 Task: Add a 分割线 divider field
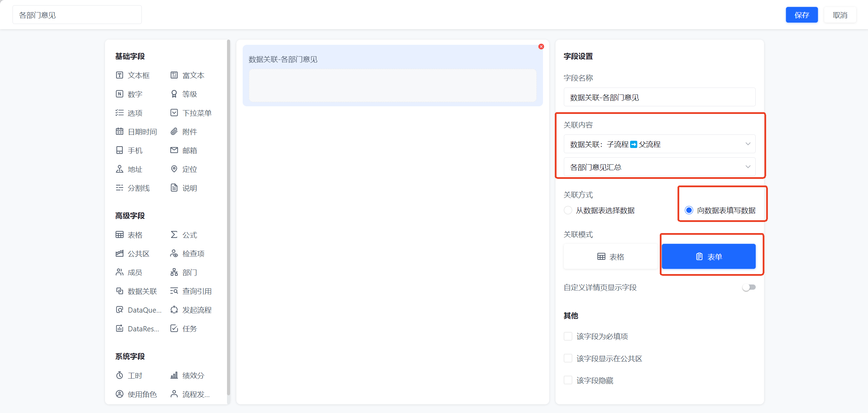tap(132, 188)
